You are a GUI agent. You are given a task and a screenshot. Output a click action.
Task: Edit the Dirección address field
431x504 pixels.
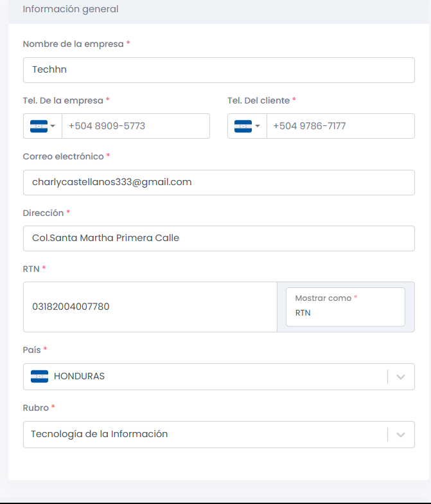pyautogui.click(x=218, y=238)
